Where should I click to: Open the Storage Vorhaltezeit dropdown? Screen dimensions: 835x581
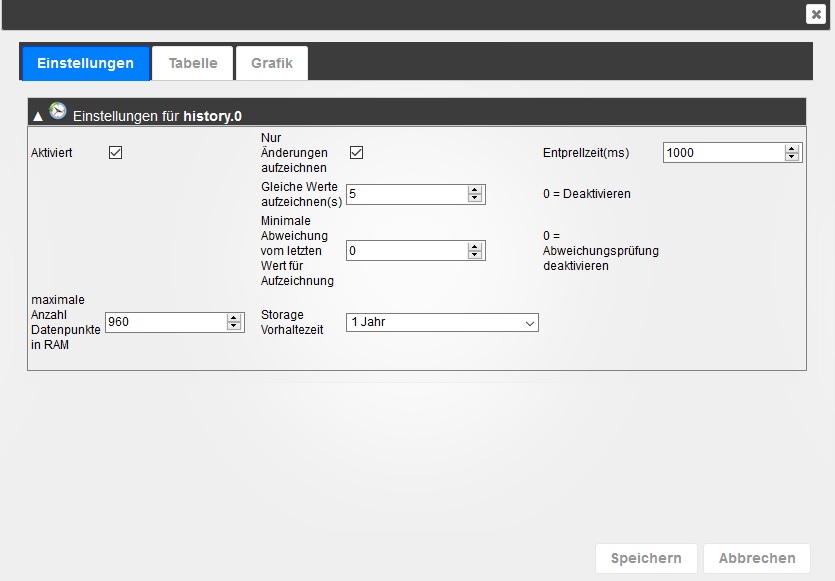pyautogui.click(x=443, y=323)
